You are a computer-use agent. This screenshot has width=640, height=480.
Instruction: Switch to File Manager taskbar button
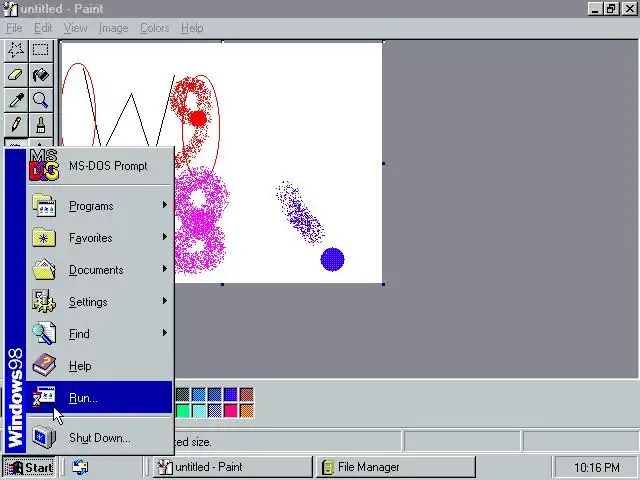(396, 467)
